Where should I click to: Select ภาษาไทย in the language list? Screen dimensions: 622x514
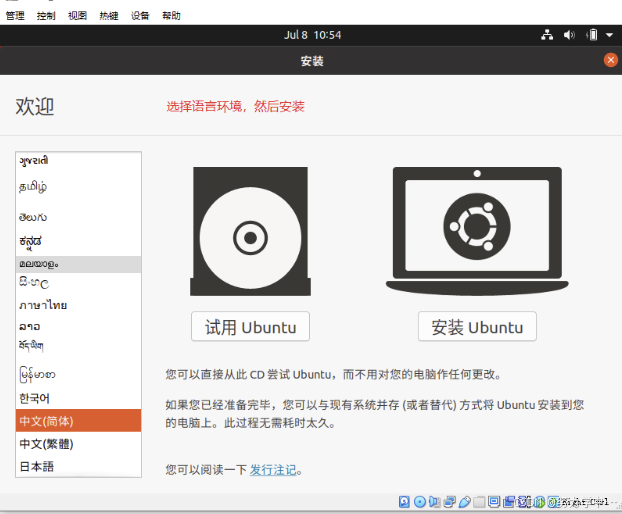pyautogui.click(x=78, y=305)
